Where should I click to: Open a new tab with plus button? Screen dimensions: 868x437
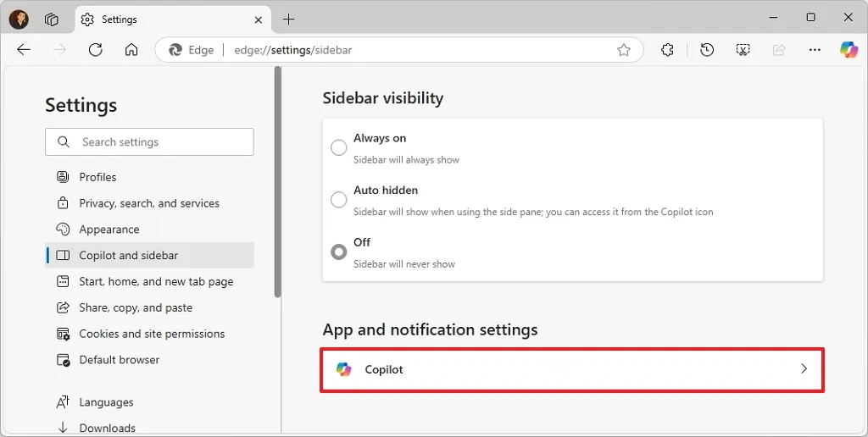[x=288, y=19]
